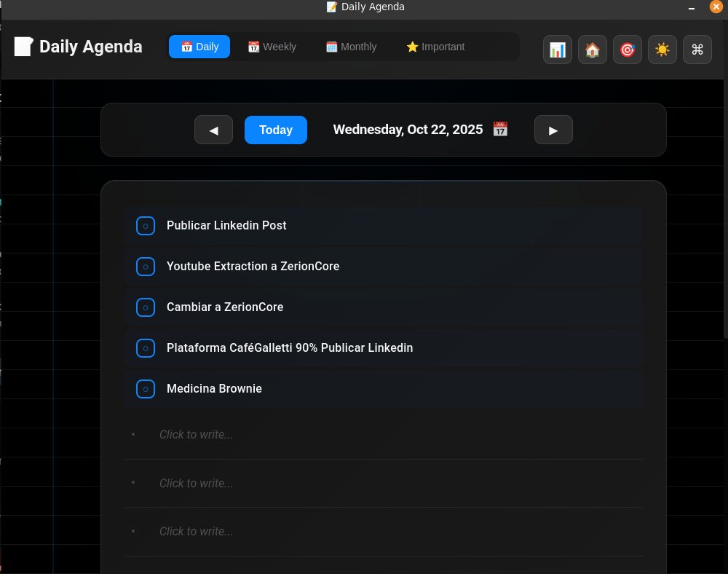Select the Cambiar a ZerionCore text

click(x=225, y=307)
